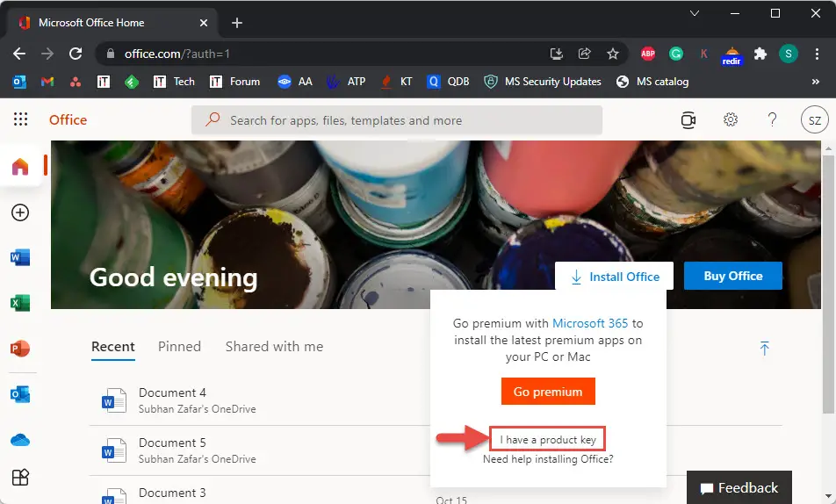Click the share page icon in address bar
The width and height of the screenshot is (836, 504).
[584, 54]
